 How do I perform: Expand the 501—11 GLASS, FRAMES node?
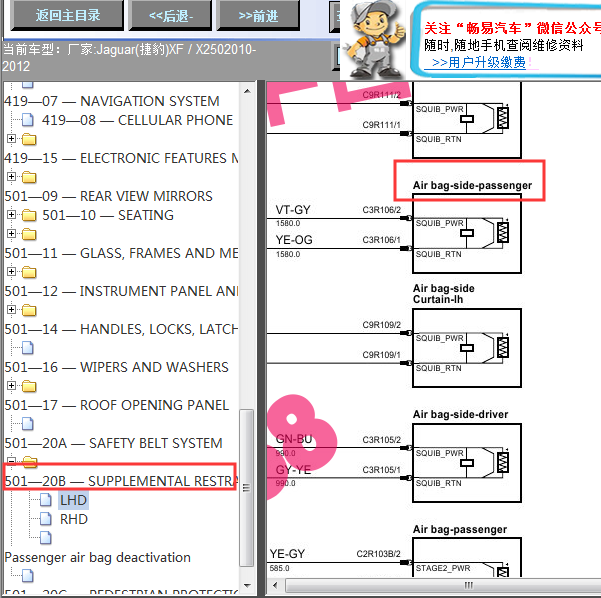(x=11, y=233)
